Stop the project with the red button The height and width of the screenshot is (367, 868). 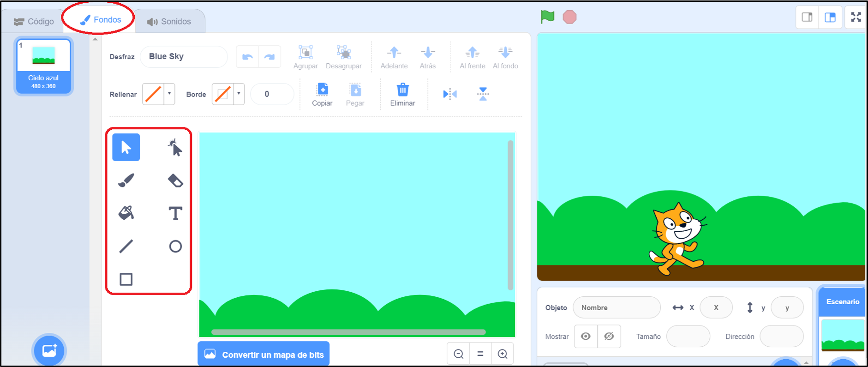pos(569,17)
